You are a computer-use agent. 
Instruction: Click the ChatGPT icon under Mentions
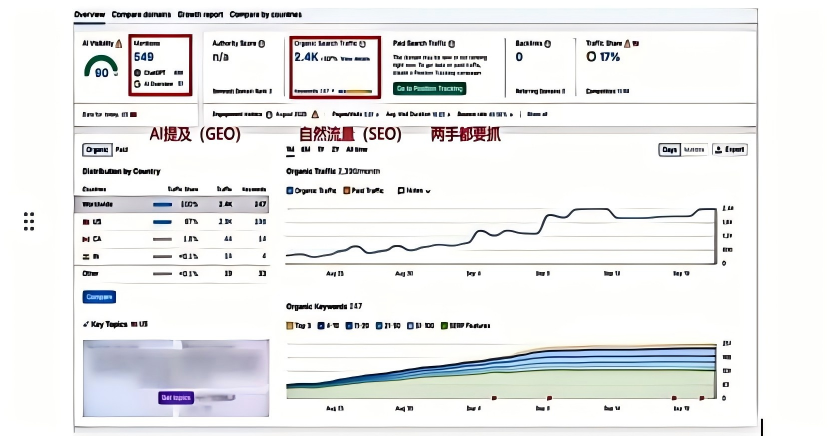138,73
